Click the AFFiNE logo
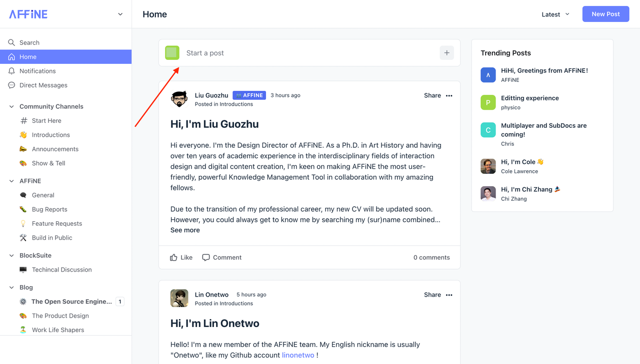Viewport: 640px width, 364px height. [28, 14]
